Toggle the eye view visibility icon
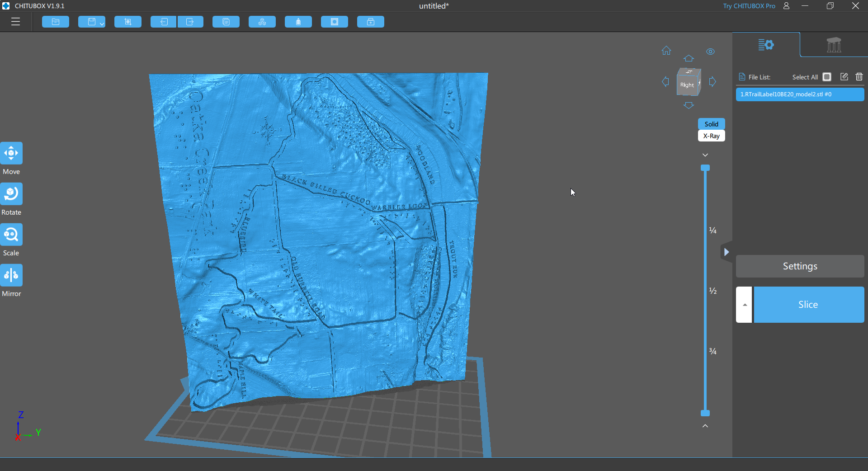 point(710,52)
